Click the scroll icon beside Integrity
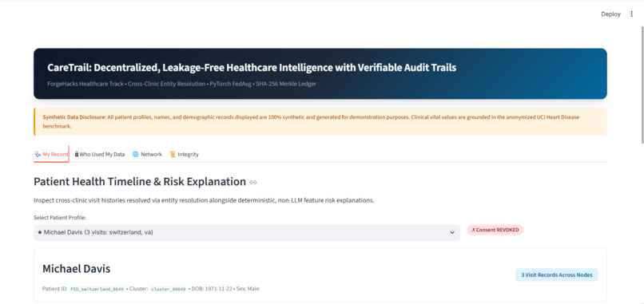This screenshot has width=644, height=304. 173,154
